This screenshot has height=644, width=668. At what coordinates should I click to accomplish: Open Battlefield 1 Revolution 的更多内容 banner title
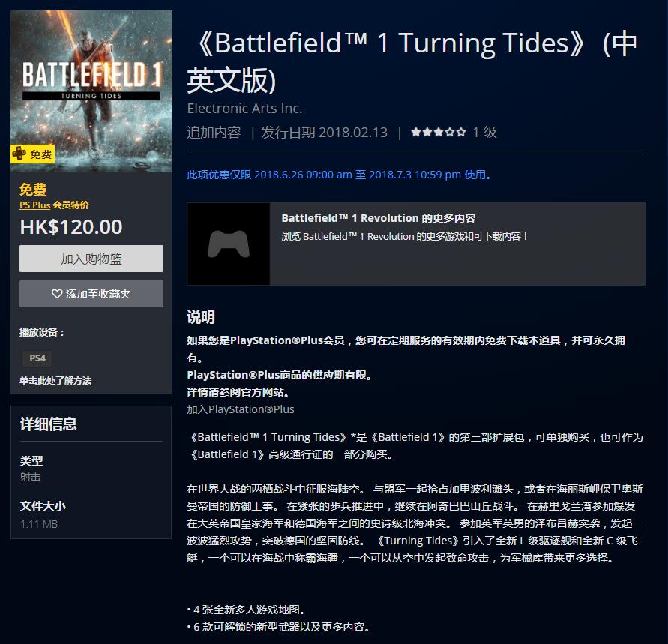click(x=379, y=218)
